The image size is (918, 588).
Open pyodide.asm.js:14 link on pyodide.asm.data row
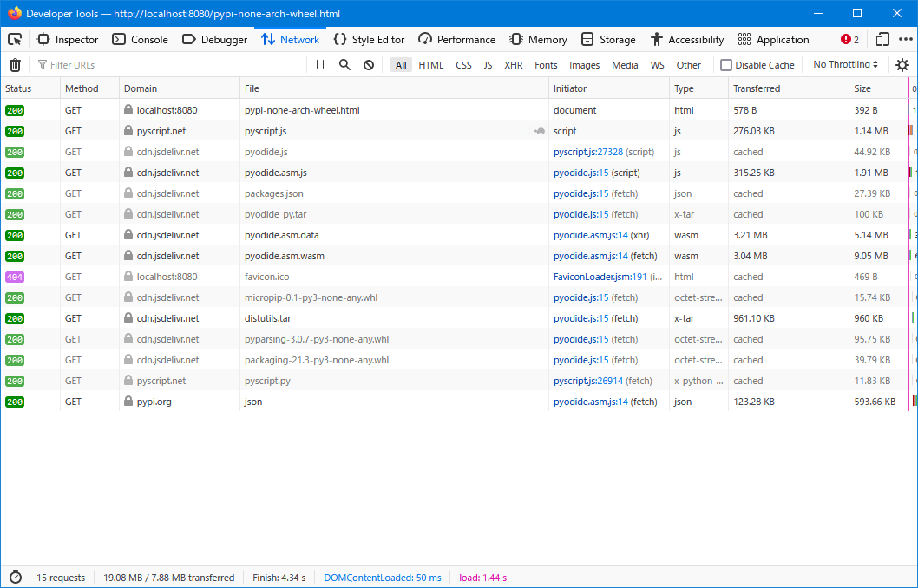590,235
